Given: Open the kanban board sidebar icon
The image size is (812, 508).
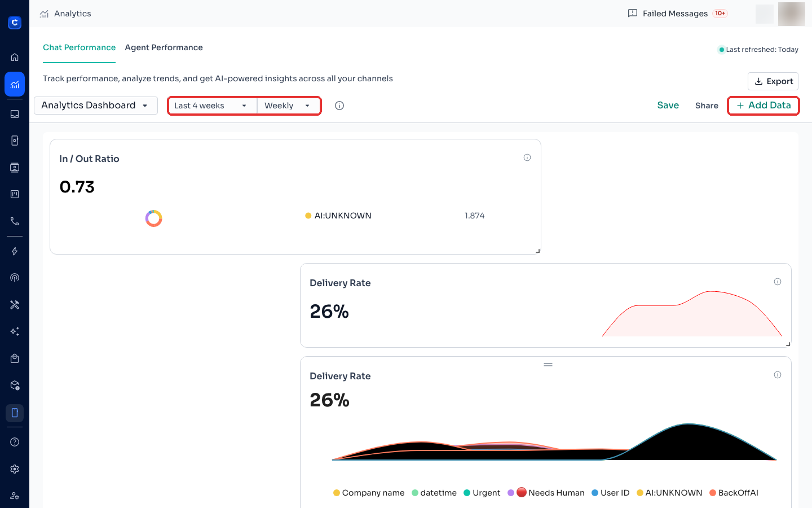Looking at the screenshot, I should (15, 194).
